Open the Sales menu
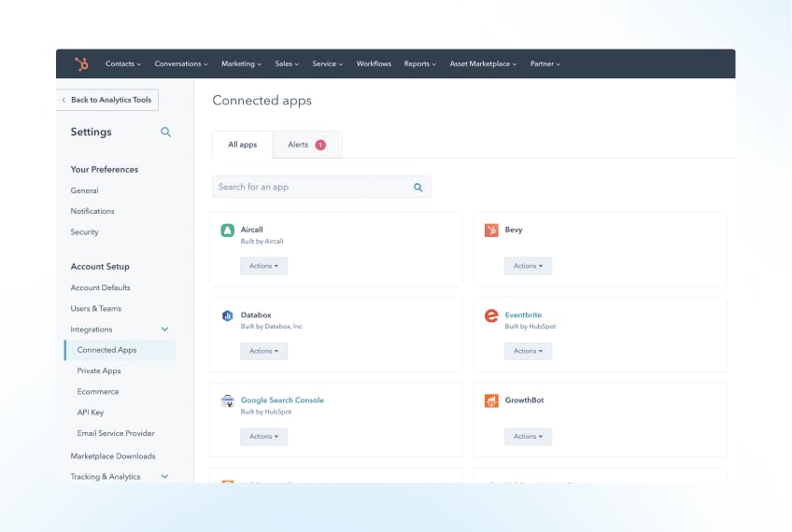792x532 pixels. click(287, 63)
